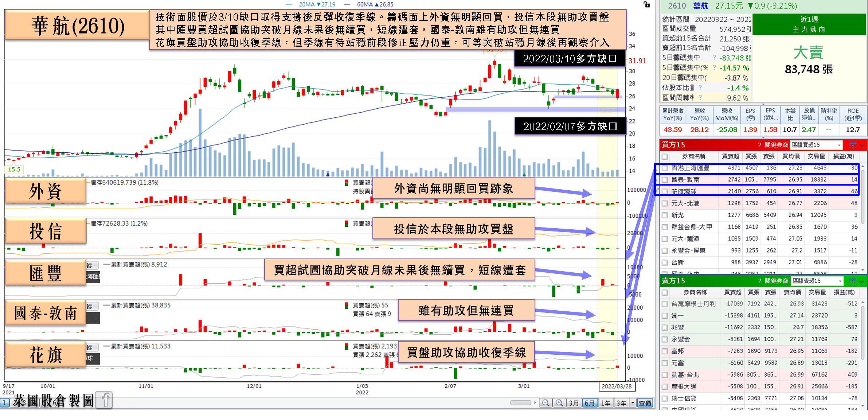Image resolution: width=868 pixels, height=420 pixels.
Task: Tick the checkbox for 元大-北港
Action: (665, 203)
